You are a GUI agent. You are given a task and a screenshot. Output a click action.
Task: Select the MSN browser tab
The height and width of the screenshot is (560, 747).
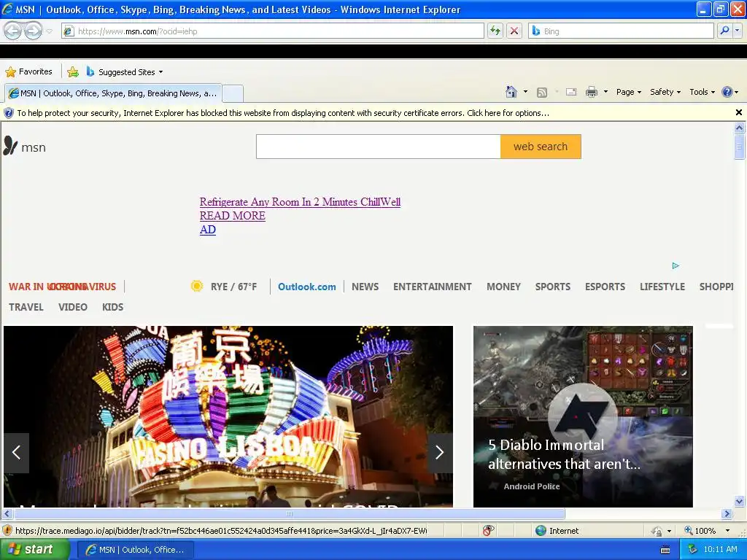click(x=113, y=93)
